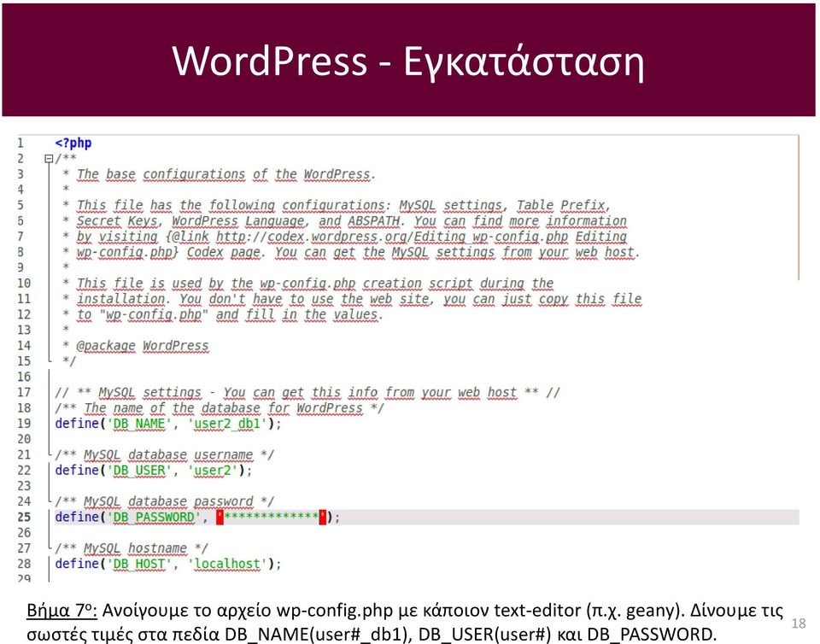The image size is (820, 644).
Task: Click the 'DB_PASSWORD' constant string
Action: coord(154,517)
